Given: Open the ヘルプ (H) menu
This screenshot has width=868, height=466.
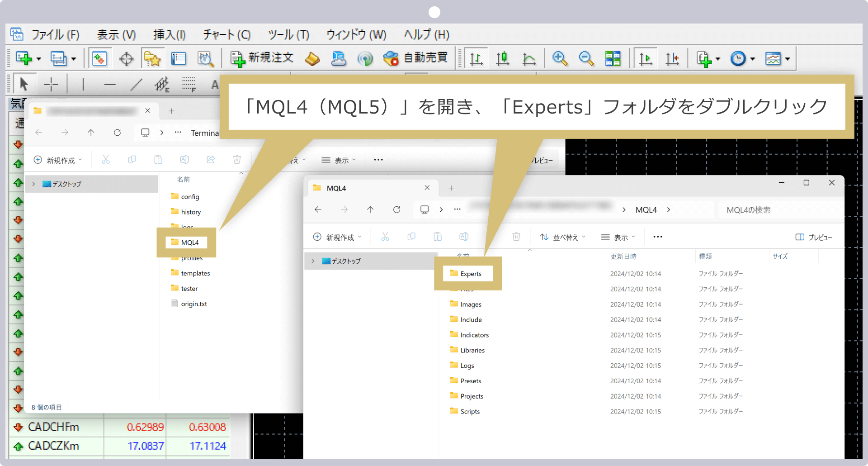Looking at the screenshot, I should pos(426,35).
